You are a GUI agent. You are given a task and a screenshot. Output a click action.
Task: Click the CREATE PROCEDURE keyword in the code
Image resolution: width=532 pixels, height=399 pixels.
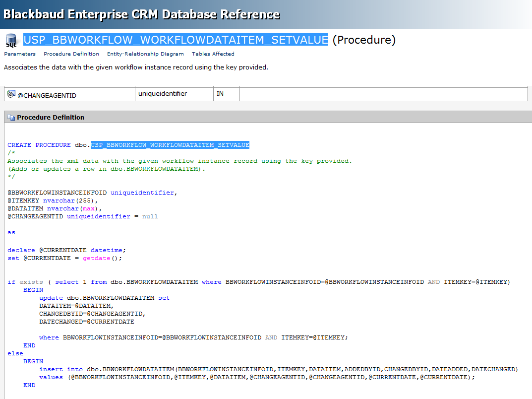coord(39,145)
